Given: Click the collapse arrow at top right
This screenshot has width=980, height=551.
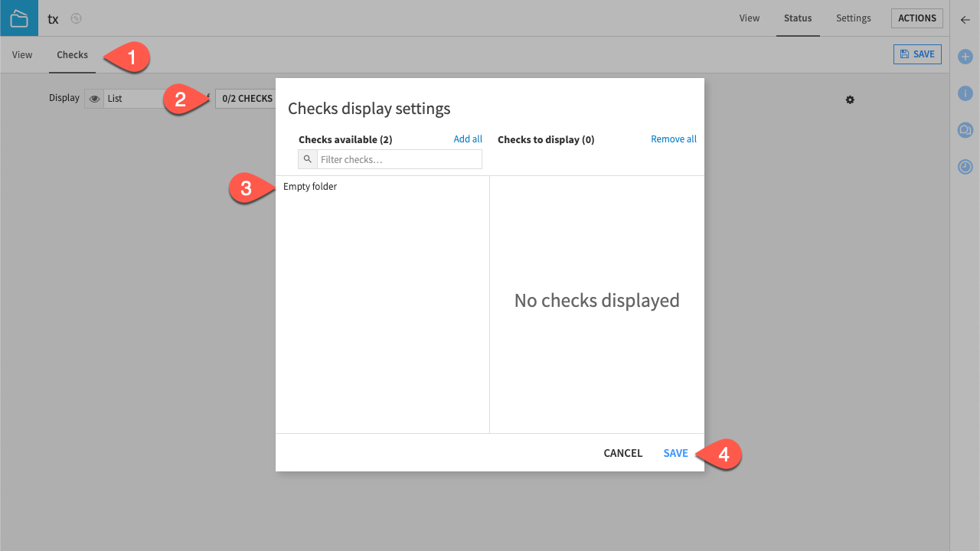Looking at the screenshot, I should (965, 20).
